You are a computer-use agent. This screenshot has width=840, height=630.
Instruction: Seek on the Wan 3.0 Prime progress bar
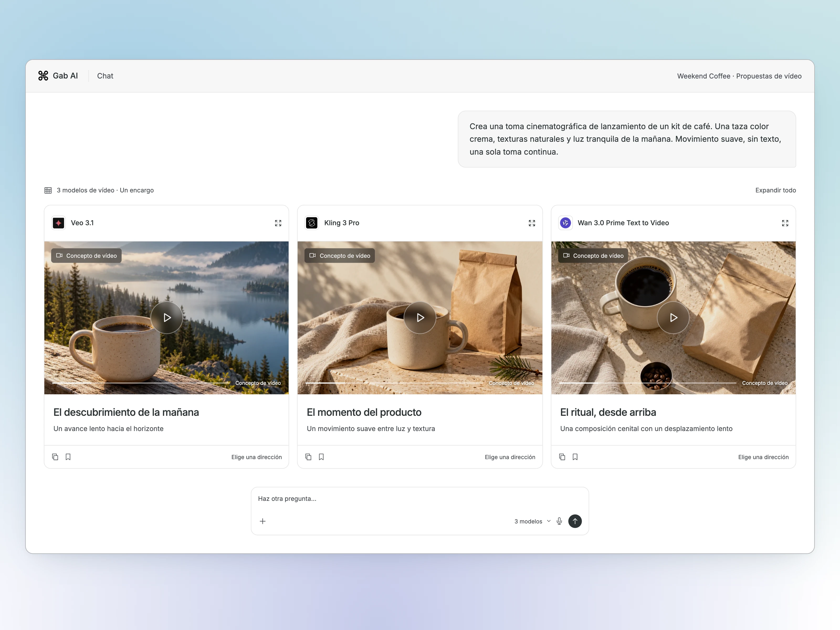click(x=648, y=383)
